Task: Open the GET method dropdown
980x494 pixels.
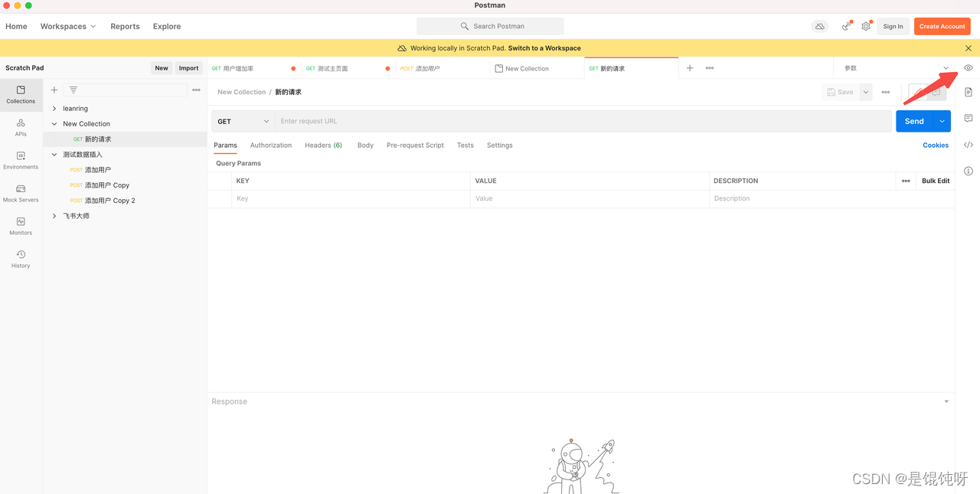Action: pyautogui.click(x=243, y=121)
